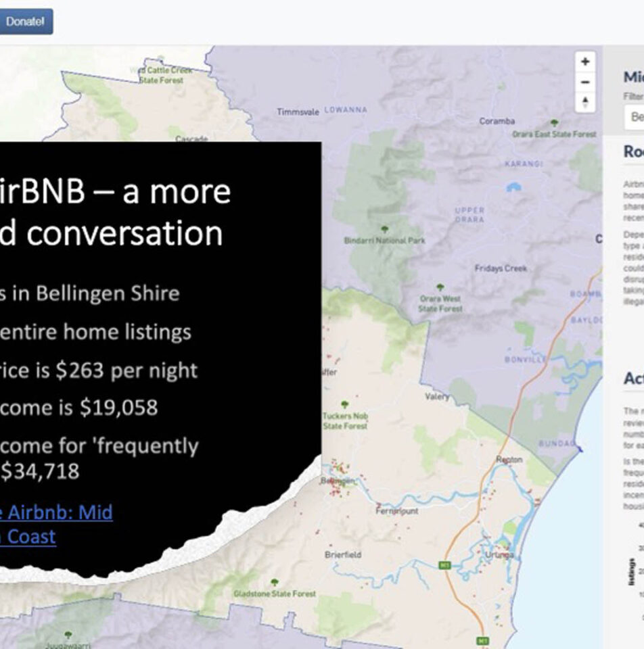Click Bindarri National Park tree icon

[385, 230]
